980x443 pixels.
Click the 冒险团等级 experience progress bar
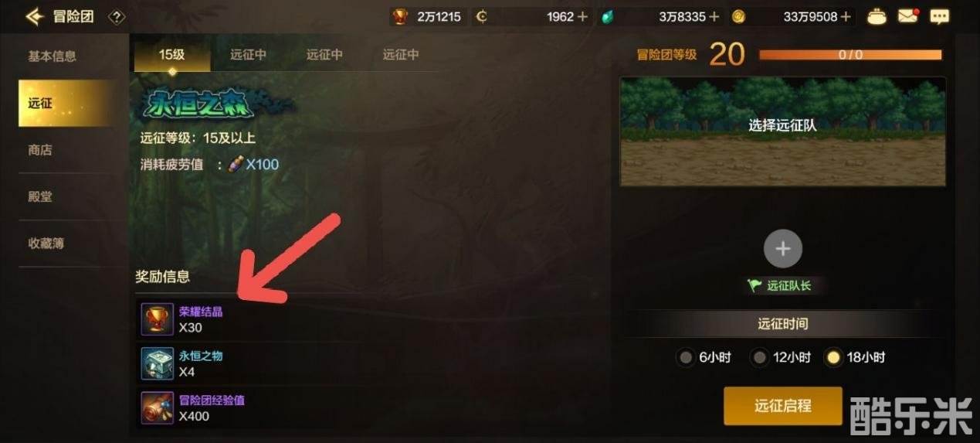[x=850, y=55]
